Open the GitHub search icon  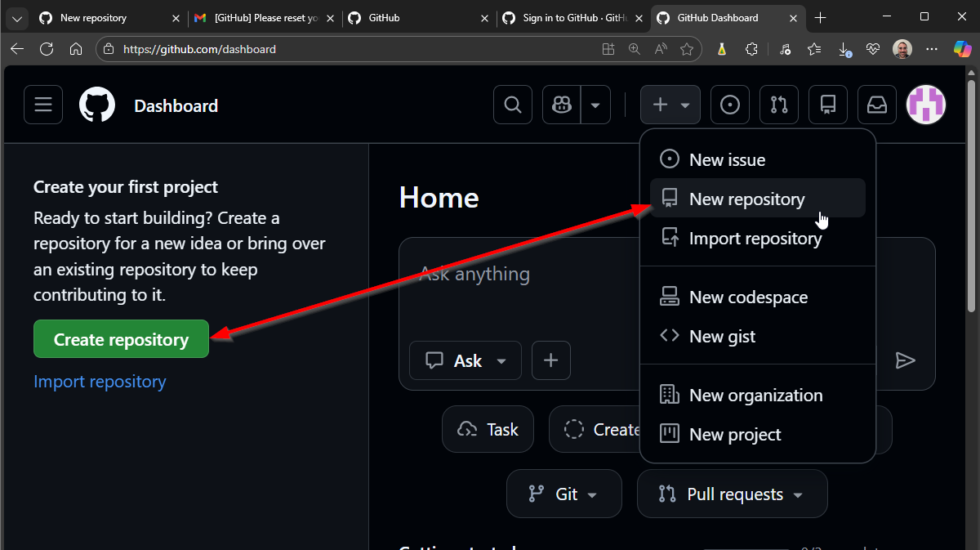[x=513, y=105]
